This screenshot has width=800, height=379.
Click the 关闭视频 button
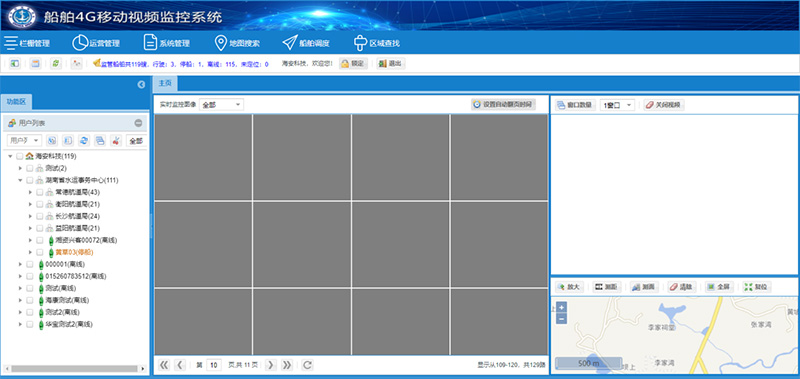664,105
